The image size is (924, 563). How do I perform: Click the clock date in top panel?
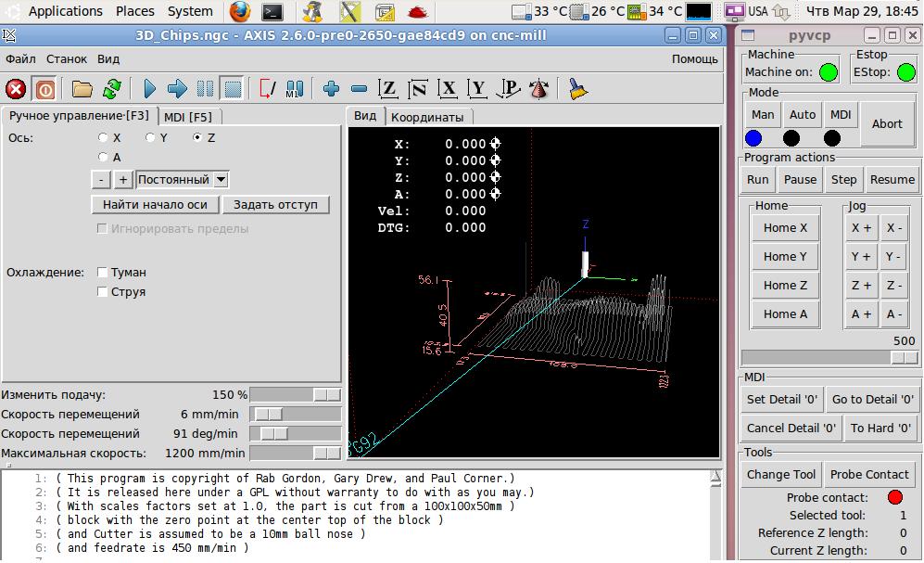point(862,11)
